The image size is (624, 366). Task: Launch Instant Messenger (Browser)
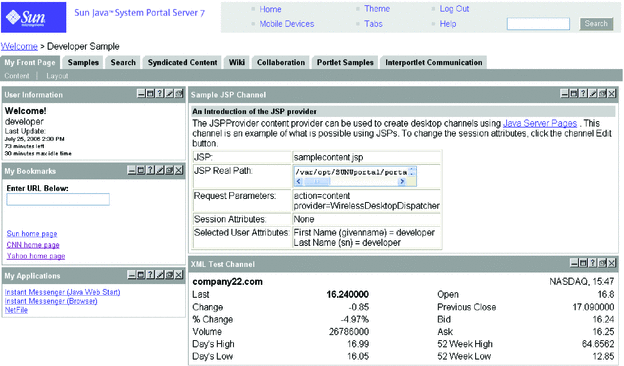click(x=51, y=301)
